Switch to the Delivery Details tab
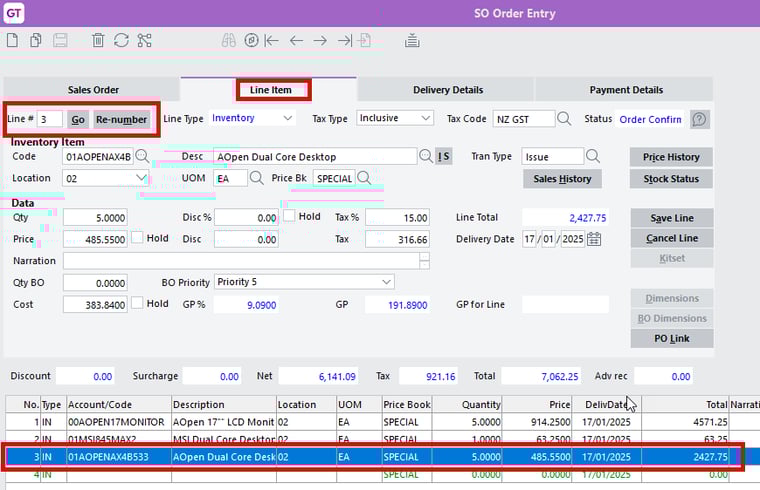760x490 pixels. pos(446,90)
